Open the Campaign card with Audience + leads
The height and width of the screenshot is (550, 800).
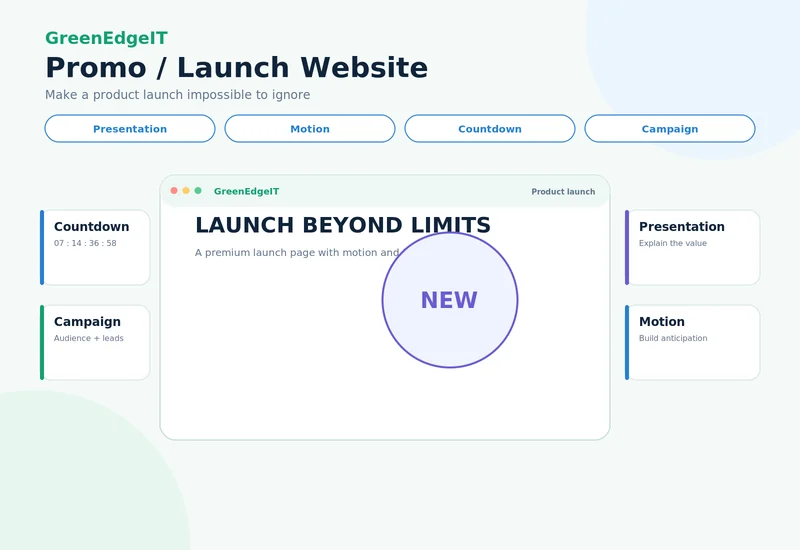(95, 342)
